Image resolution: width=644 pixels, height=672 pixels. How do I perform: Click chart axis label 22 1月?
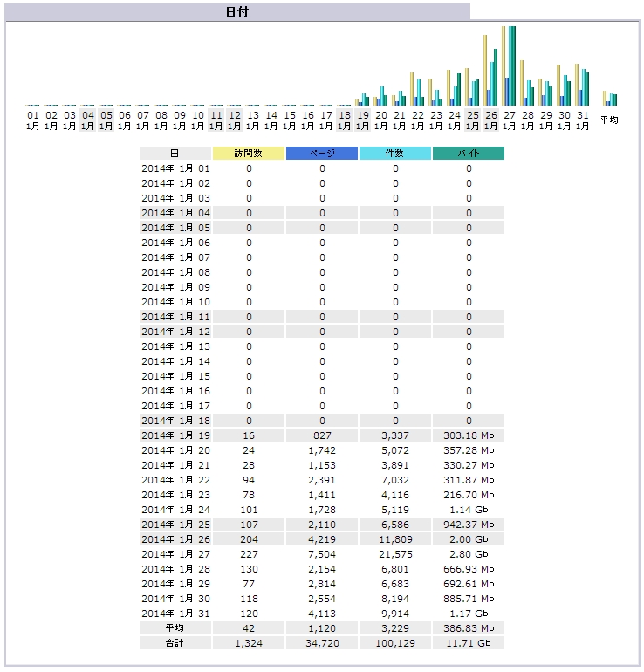417,120
